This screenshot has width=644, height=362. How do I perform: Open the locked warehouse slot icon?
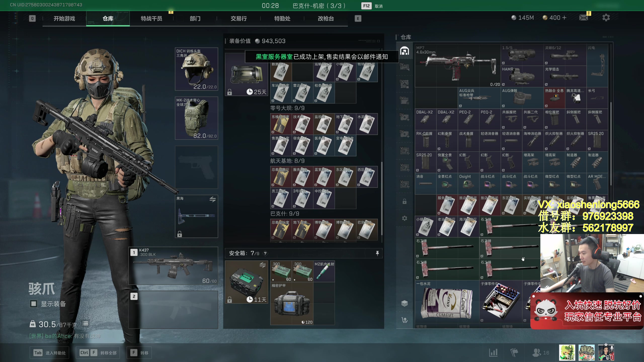(405, 201)
